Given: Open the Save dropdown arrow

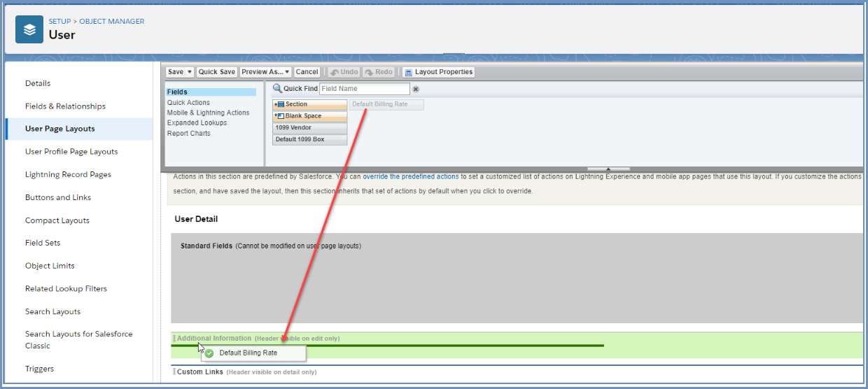Looking at the screenshot, I should pos(190,72).
